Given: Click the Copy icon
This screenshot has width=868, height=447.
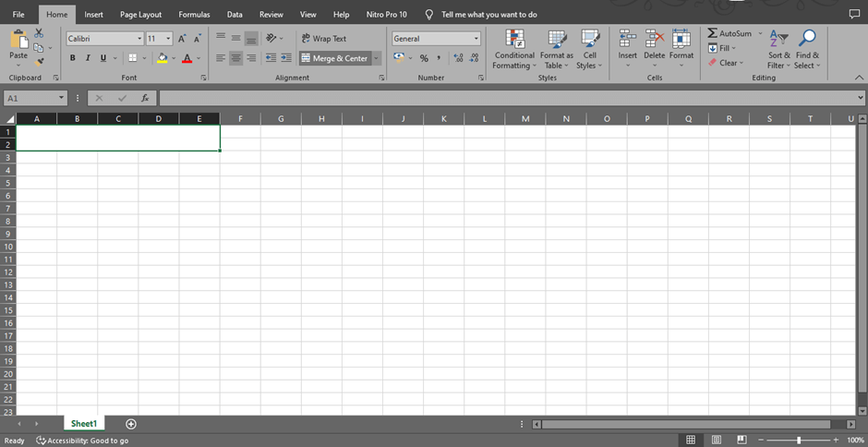Looking at the screenshot, I should click(39, 48).
